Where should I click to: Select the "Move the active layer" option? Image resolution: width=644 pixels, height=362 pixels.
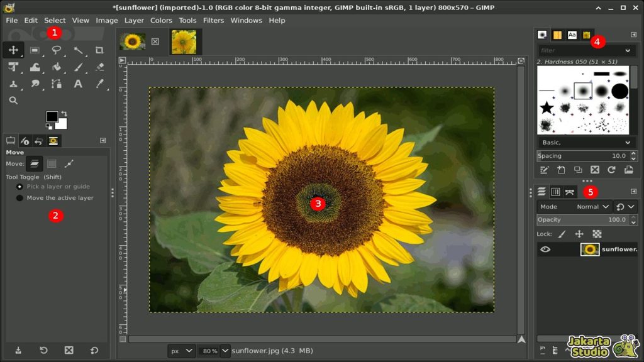(20, 198)
